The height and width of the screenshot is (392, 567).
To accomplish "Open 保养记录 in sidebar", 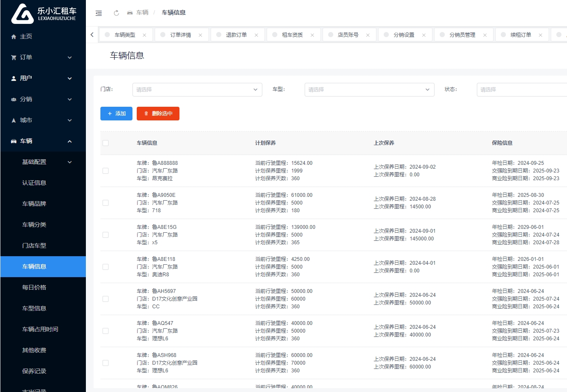I will [43, 372].
